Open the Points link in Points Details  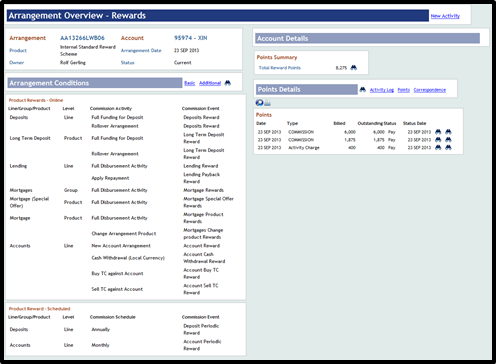coord(404,90)
